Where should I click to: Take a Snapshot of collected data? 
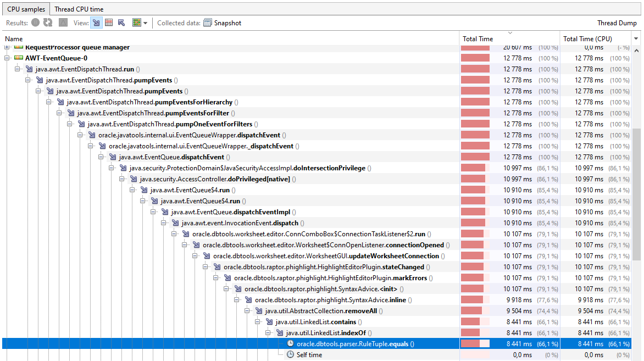[223, 23]
